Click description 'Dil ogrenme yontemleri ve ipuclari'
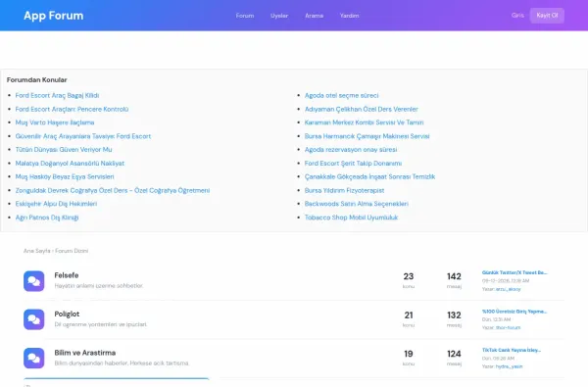The width and height of the screenshot is (588, 387). click(x=101, y=324)
